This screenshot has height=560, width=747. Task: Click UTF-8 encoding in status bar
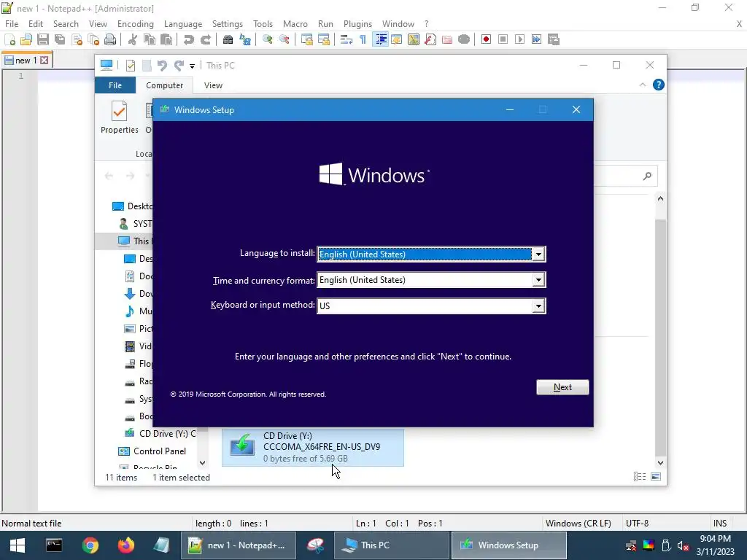pos(637,524)
